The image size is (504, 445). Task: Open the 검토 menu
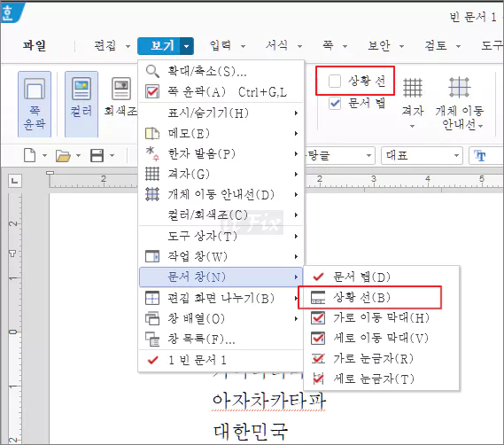436,46
